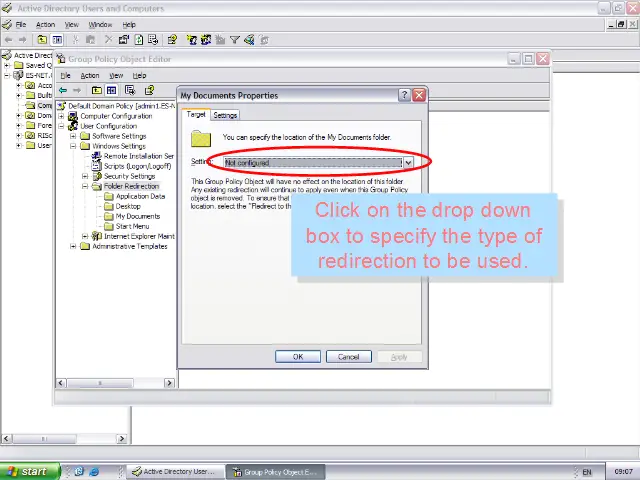640x480 pixels.
Task: Click Help icon in Group Policy Editor toolbar
Action: [x=149, y=90]
